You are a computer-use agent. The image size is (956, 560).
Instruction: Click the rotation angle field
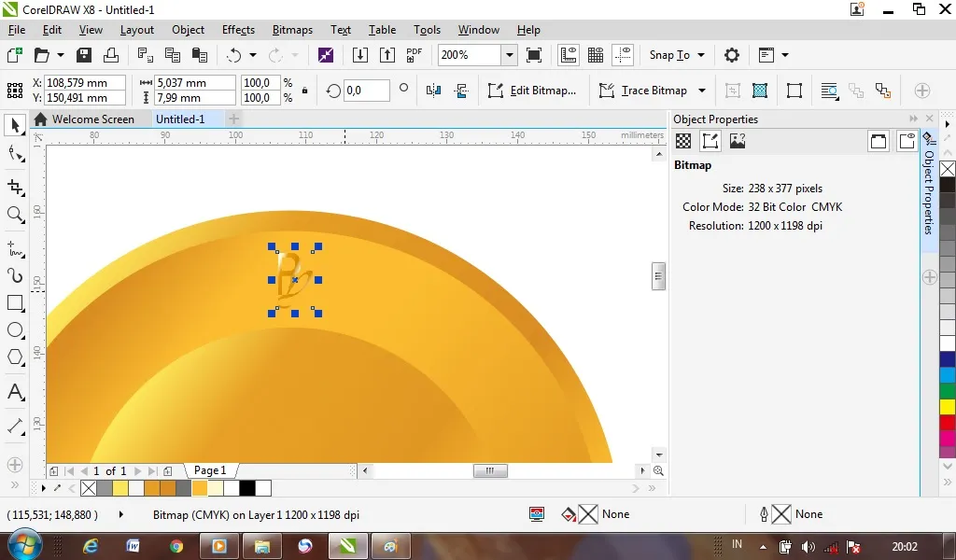click(x=366, y=91)
